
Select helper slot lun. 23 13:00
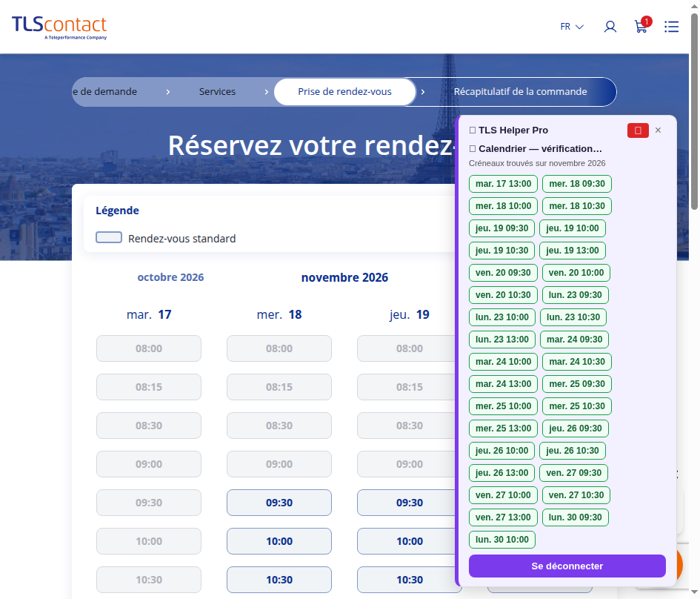[x=501, y=340]
